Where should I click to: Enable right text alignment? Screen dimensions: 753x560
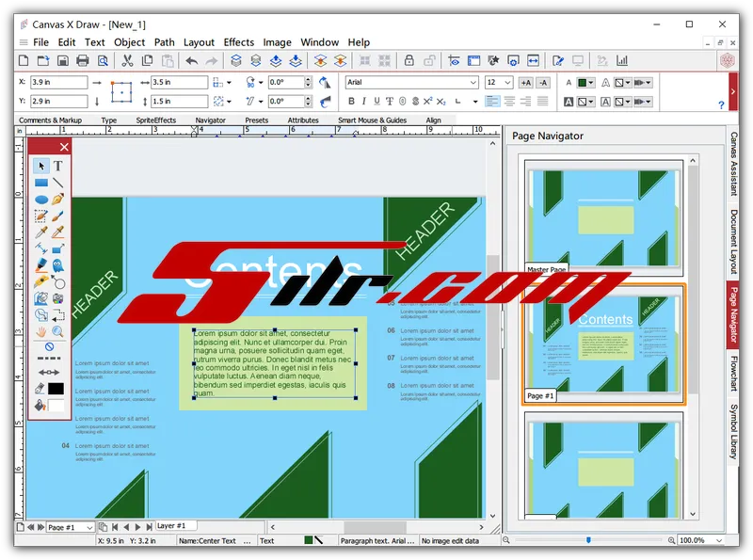coord(526,101)
